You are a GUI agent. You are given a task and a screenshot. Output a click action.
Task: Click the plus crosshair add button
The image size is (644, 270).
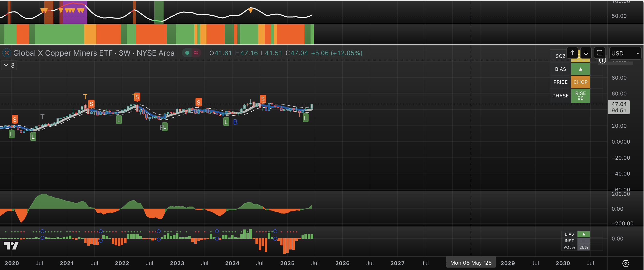pos(603,60)
